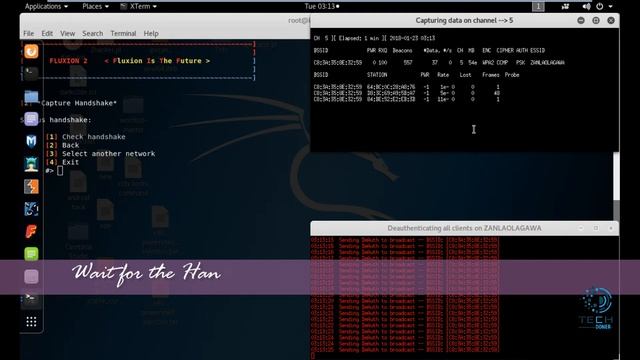Launch Burp Suite from the dock

[31, 187]
